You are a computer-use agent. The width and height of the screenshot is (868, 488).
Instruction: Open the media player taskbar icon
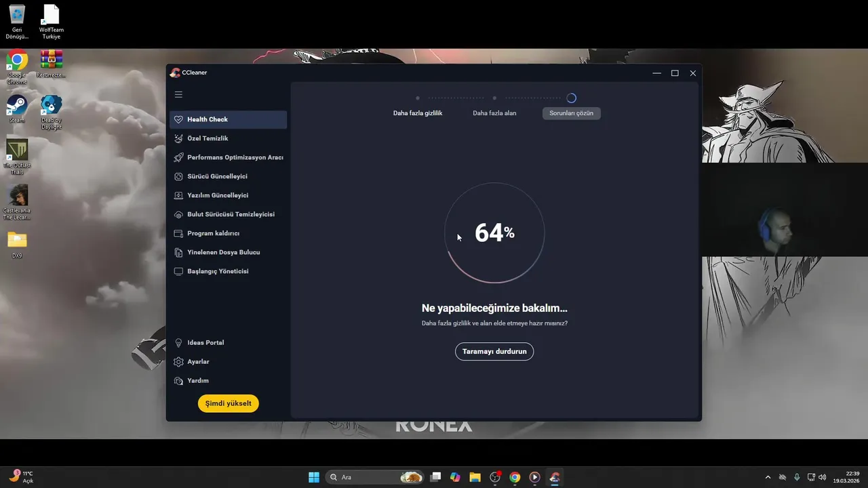[534, 477]
